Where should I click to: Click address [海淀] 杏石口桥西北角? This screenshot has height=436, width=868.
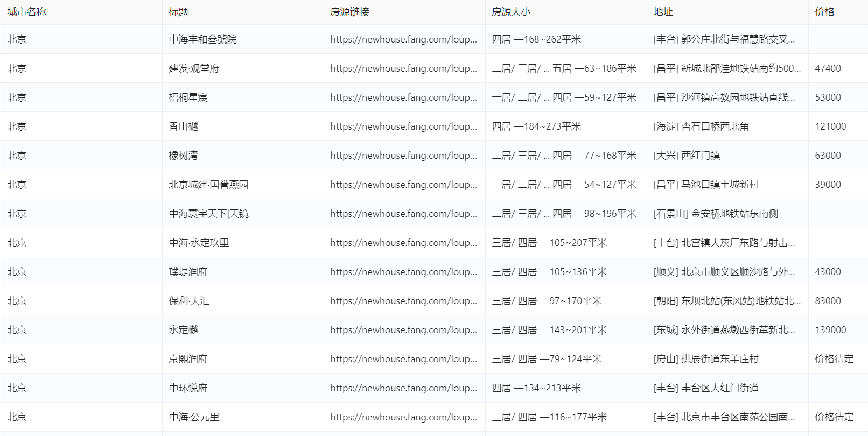701,126
